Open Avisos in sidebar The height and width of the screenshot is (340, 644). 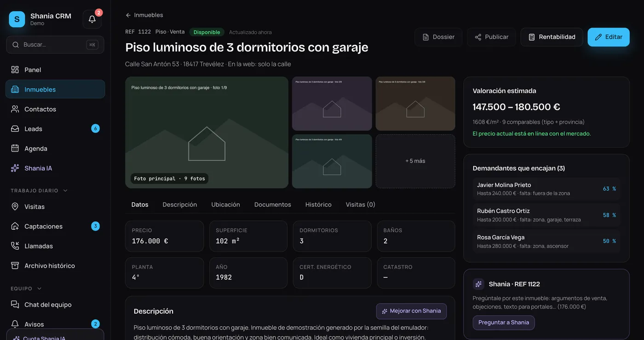pos(55,324)
